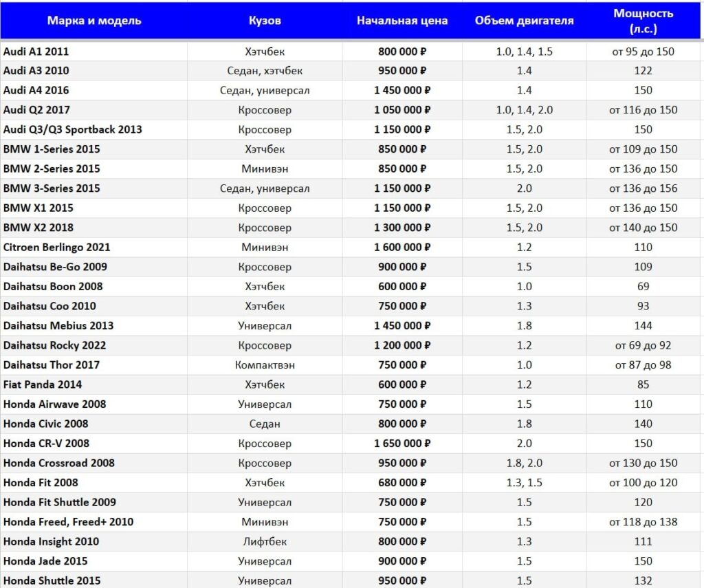The width and height of the screenshot is (704, 588).
Task: Select the '1 050 000 ₽' price of Audi Q2
Action: 402,110
